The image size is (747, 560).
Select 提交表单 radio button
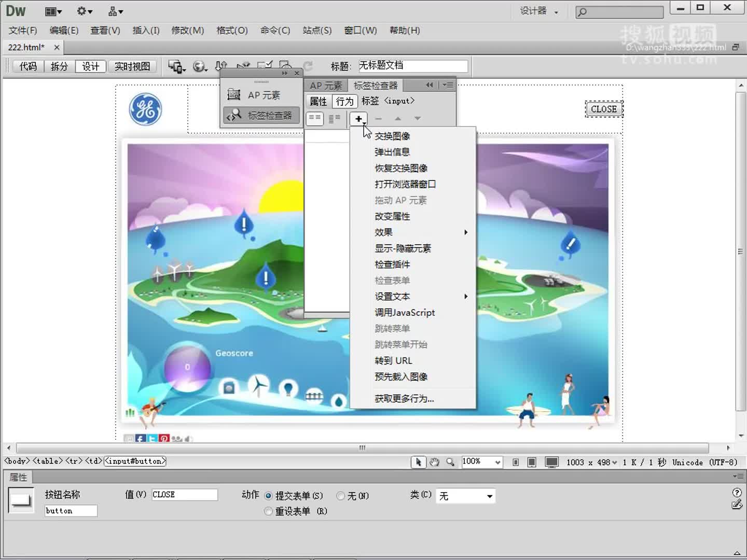tap(268, 496)
